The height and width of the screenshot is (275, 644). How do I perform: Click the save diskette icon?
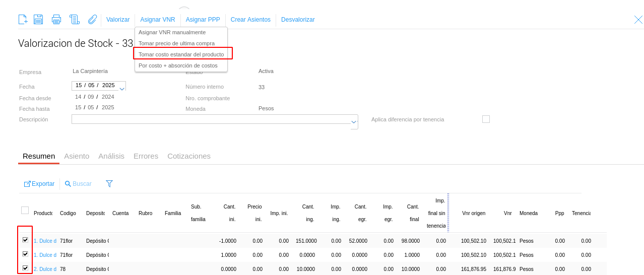38,20
